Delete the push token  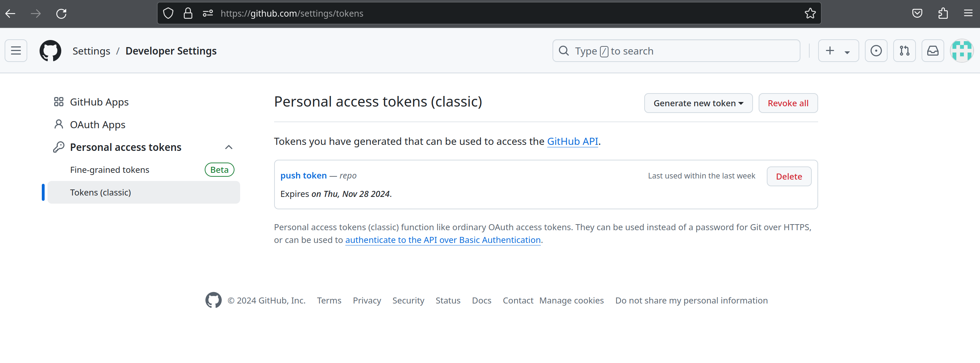(789, 177)
